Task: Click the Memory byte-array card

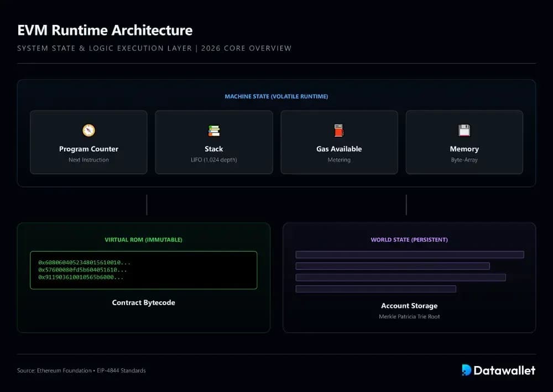Action: coord(465,142)
